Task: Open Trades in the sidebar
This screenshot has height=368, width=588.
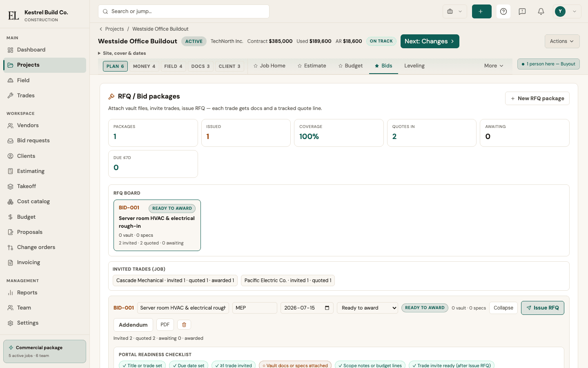Action: 45,96
